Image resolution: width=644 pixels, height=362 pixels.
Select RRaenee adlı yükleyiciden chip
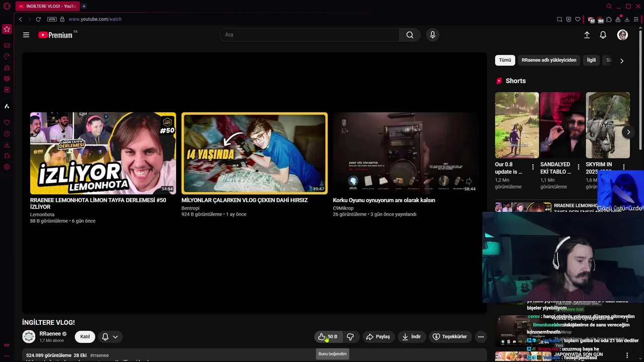point(549,60)
